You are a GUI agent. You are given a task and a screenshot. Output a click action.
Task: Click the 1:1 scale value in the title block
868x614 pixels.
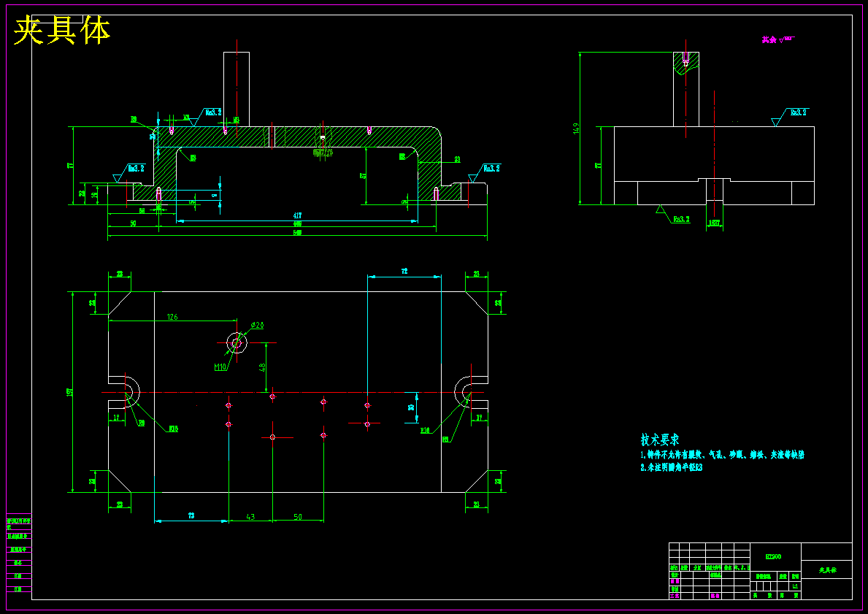pyautogui.click(x=795, y=586)
